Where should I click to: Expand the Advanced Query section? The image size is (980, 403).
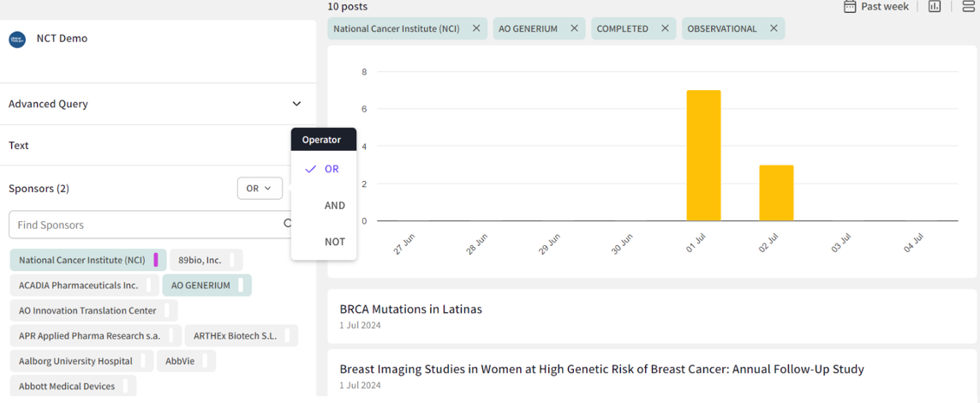pos(296,104)
